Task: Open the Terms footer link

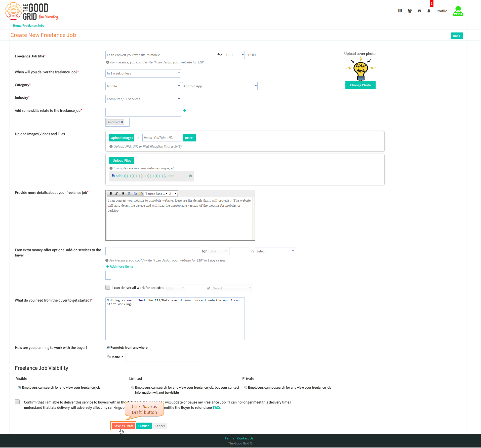Action: coord(229,438)
